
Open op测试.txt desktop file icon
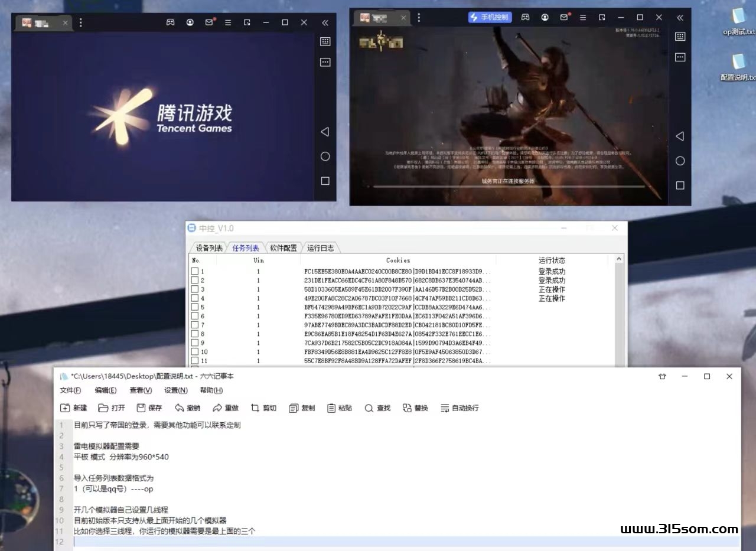(x=738, y=22)
